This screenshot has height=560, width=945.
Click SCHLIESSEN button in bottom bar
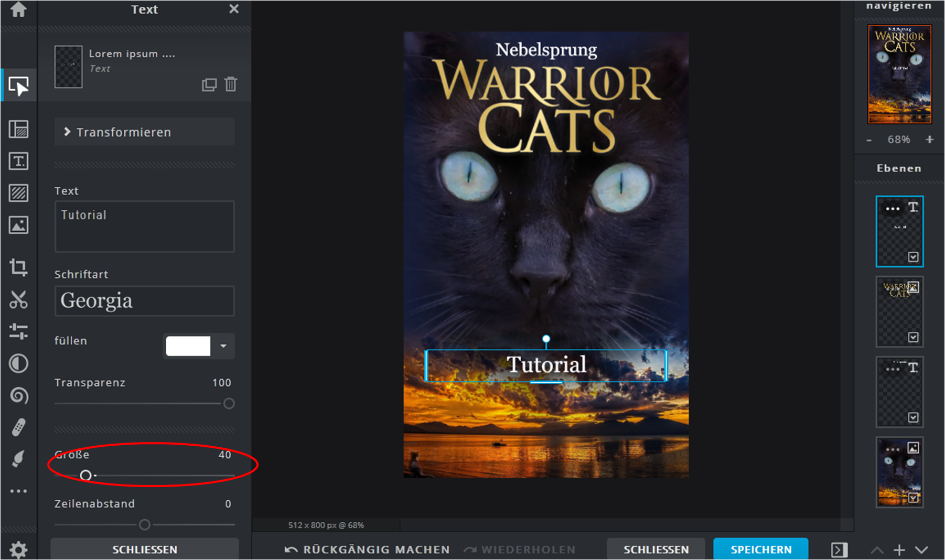coord(656,549)
